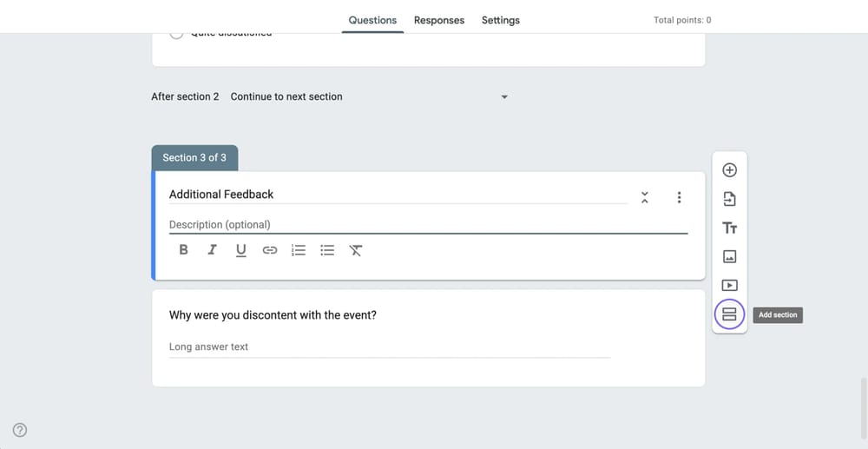This screenshot has width=868, height=449.
Task: Click the Import questions icon
Action: coord(729,199)
